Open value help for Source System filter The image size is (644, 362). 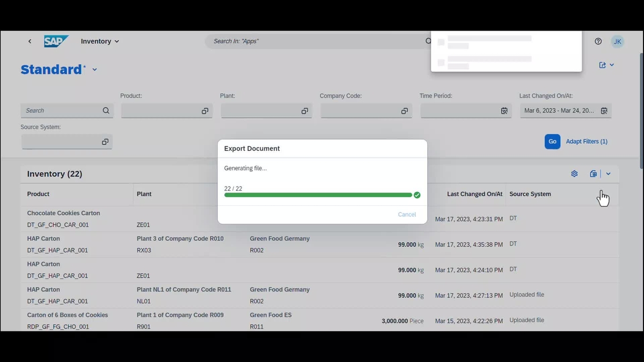105,142
